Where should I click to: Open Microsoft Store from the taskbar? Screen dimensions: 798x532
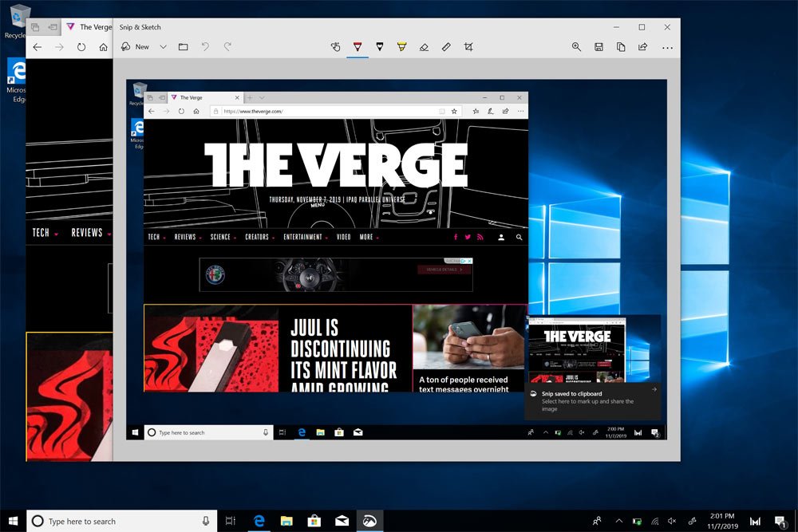(314, 521)
